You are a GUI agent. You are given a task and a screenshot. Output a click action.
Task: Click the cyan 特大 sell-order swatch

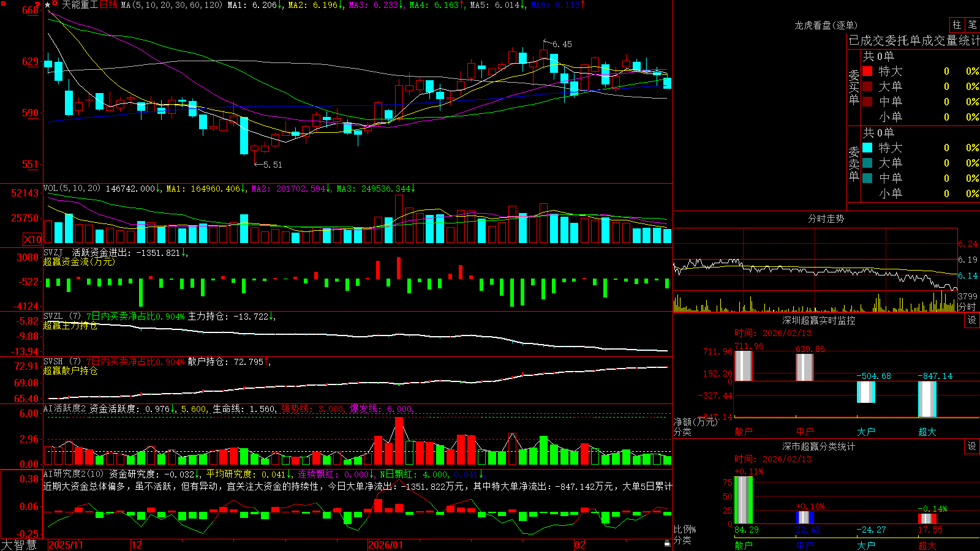pos(867,148)
